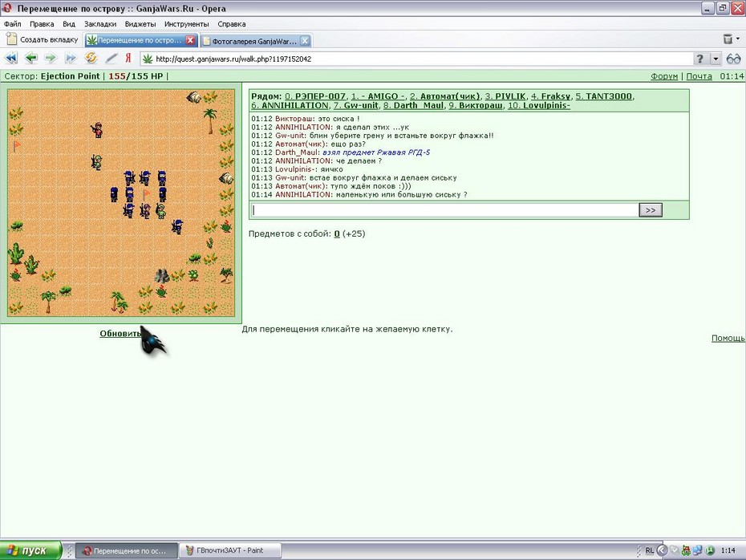Click player 0. РЭПЕР-007 in nearby list
The image size is (746, 560).
click(315, 96)
